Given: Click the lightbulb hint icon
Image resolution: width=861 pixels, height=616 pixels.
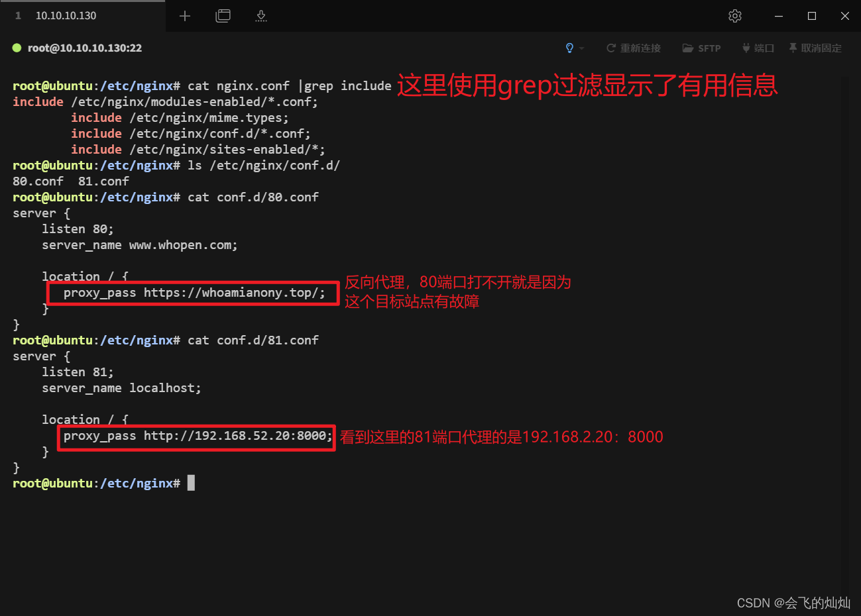Looking at the screenshot, I should tap(569, 48).
